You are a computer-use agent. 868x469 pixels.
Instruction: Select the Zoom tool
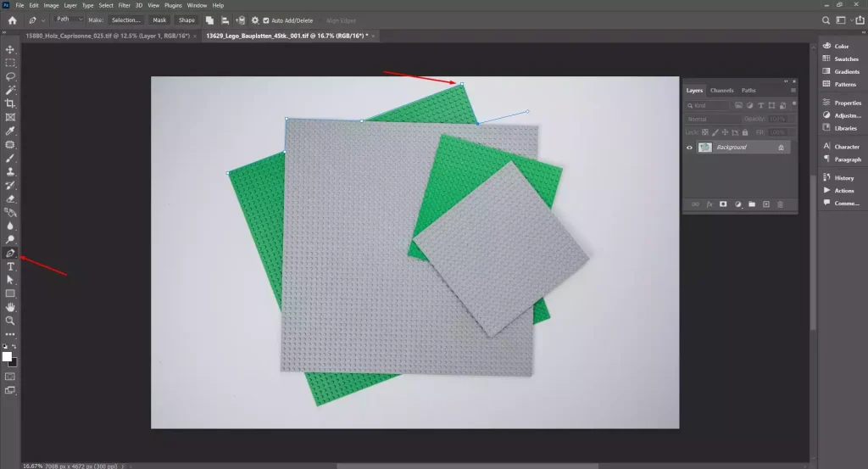click(x=10, y=321)
